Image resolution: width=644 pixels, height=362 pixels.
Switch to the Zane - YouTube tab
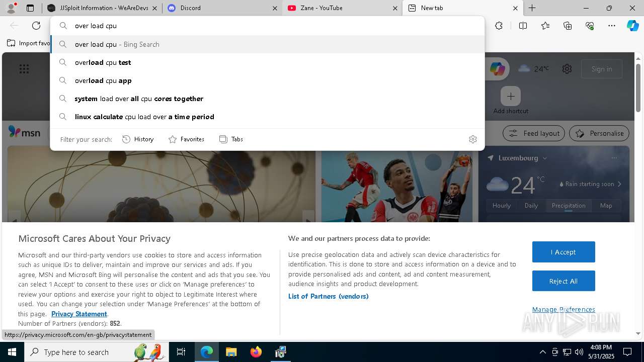pyautogui.click(x=343, y=8)
